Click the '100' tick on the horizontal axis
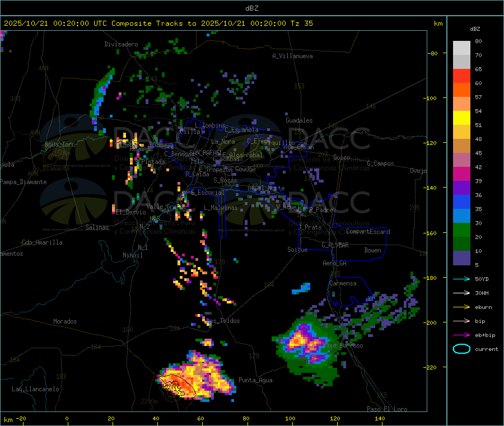The image size is (504, 426). (290, 418)
